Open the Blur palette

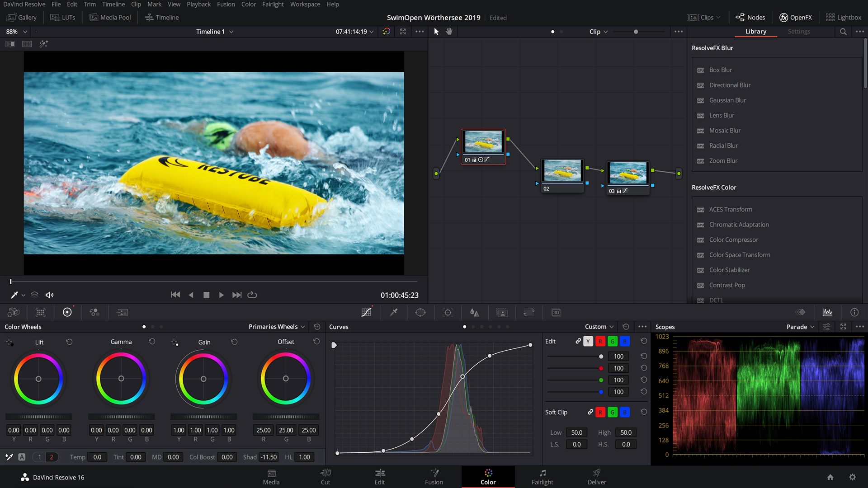coord(474,312)
